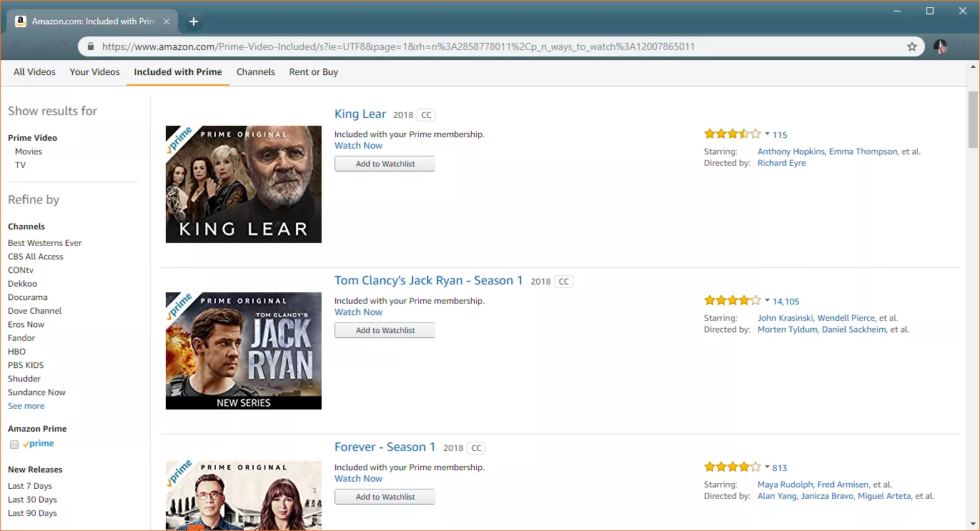Filter new releases Last 7 Days
The width and height of the screenshot is (980, 531).
[30, 486]
